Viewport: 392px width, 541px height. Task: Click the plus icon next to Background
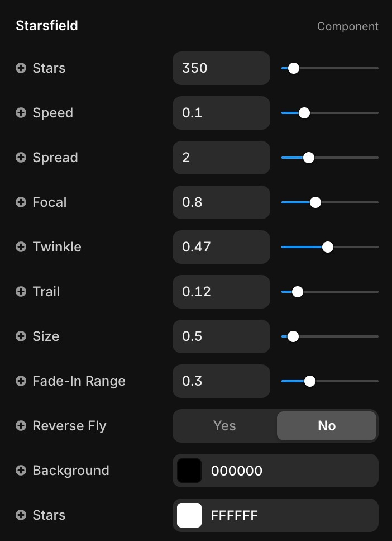point(21,471)
